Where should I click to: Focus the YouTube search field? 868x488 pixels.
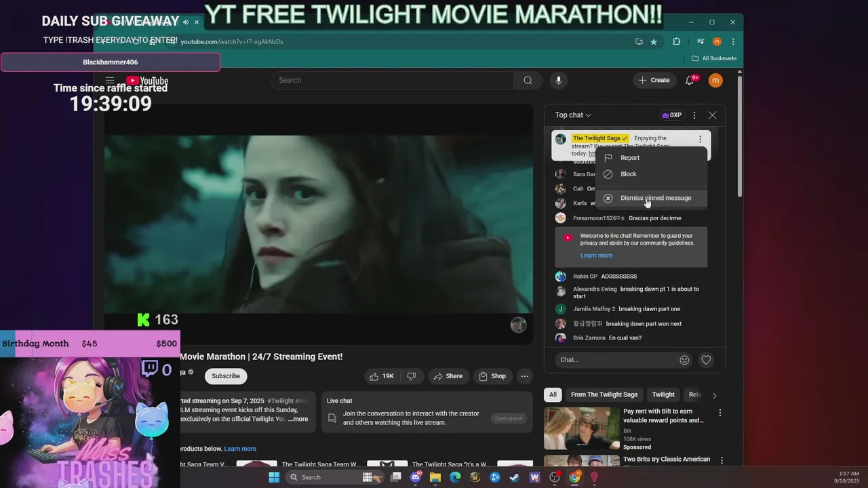[393, 80]
